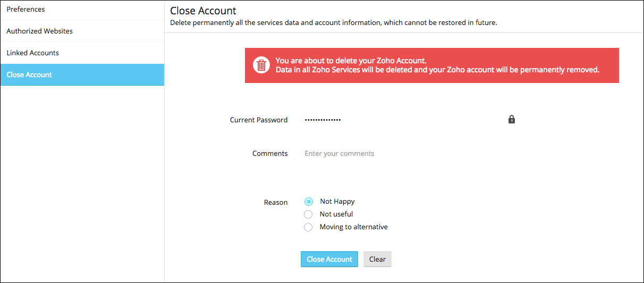Click the lock icon in the password field
The height and width of the screenshot is (283, 644).
tap(511, 120)
